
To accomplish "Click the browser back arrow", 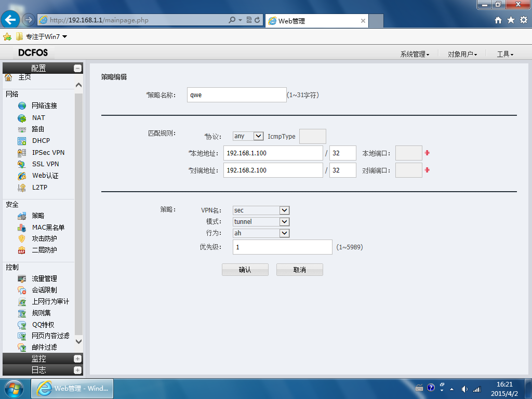I will pos(10,20).
